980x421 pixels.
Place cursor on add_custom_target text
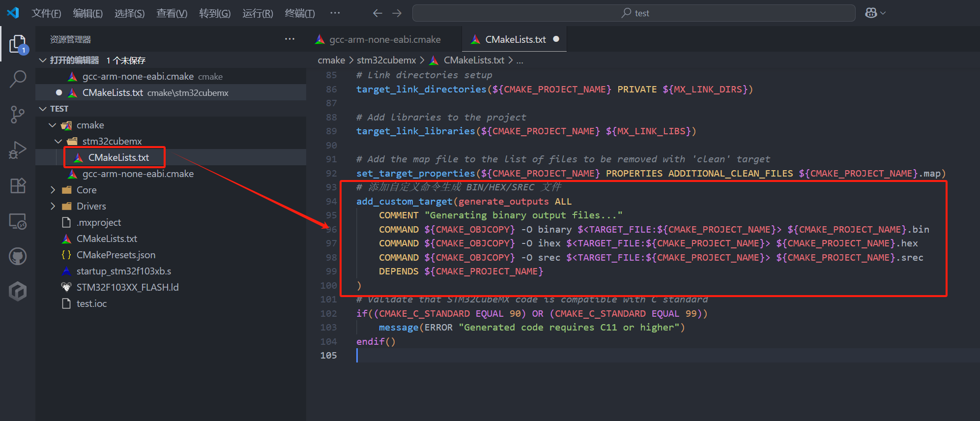click(404, 201)
